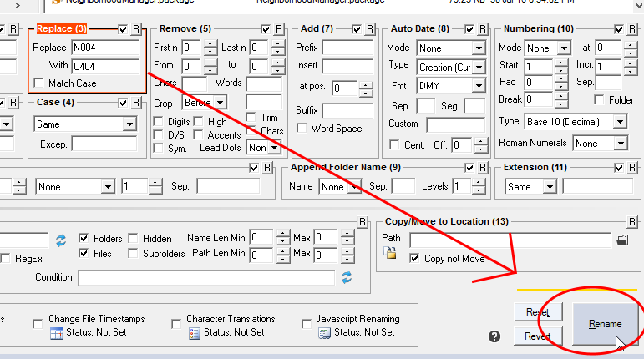Toggle the Remove (5) enable checkbox
Screen dimensions: 644x359
pos(266,29)
